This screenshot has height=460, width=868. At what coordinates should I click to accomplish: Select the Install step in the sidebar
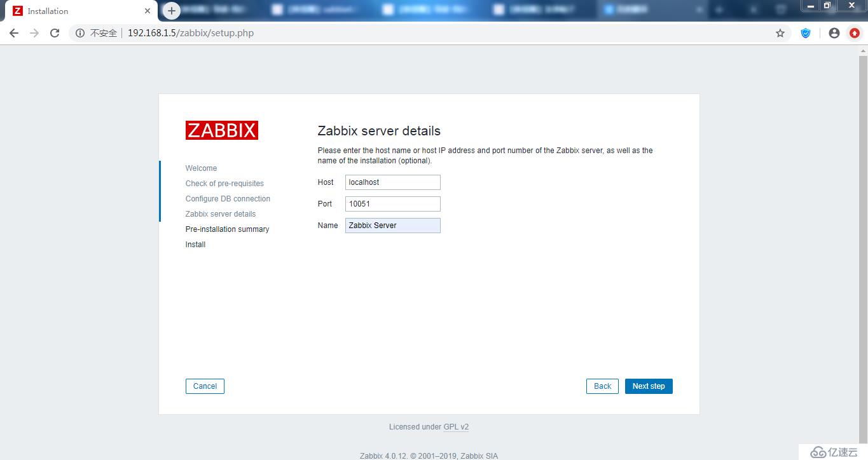point(195,245)
